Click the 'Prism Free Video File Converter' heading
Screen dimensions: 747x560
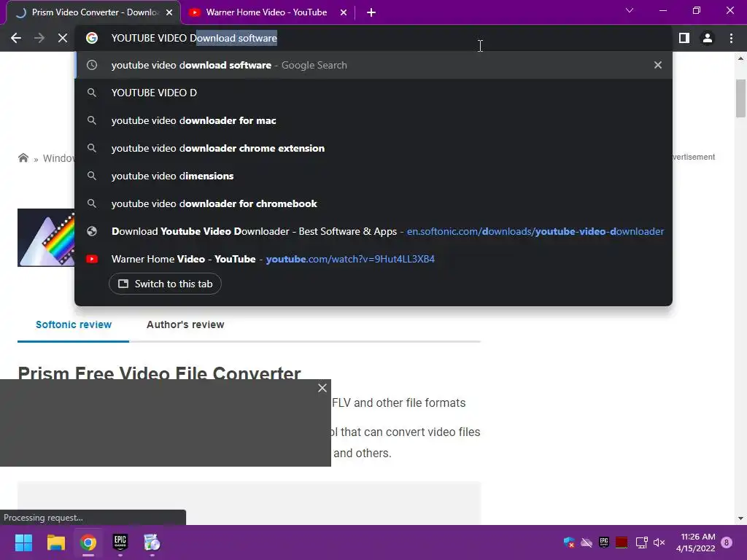point(159,373)
